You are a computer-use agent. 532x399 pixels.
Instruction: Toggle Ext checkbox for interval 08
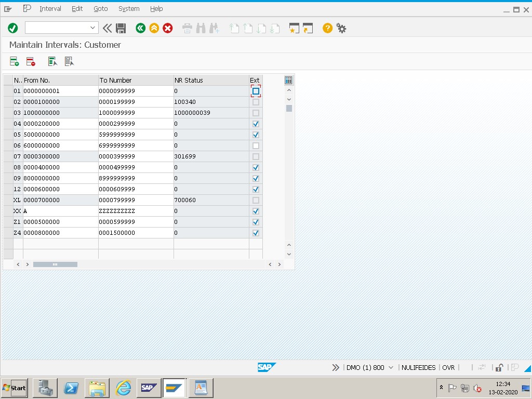click(x=256, y=167)
